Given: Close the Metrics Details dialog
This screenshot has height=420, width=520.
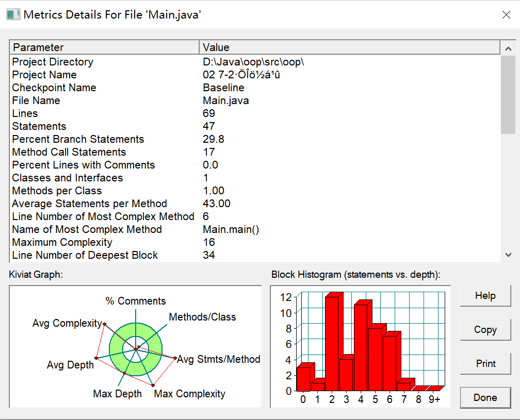Looking at the screenshot, I should (x=506, y=14).
